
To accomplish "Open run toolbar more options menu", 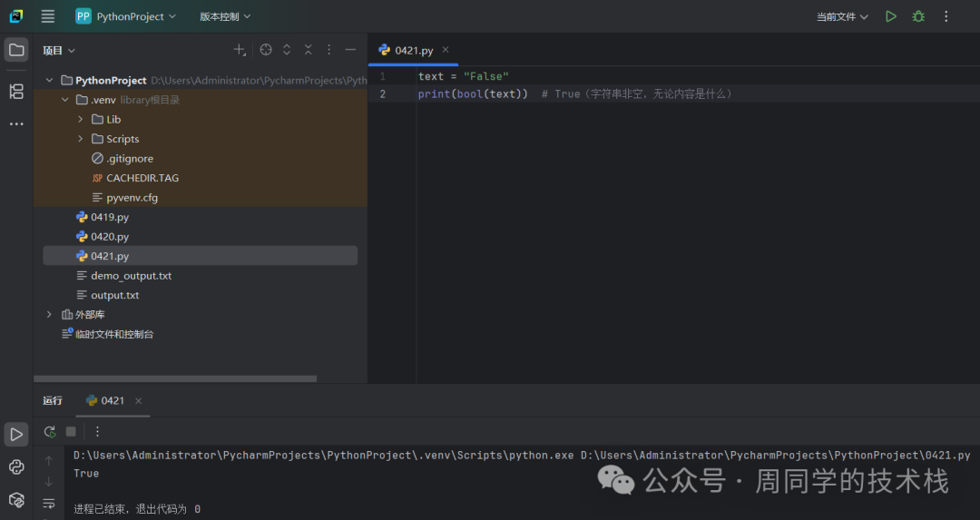I will [x=97, y=431].
